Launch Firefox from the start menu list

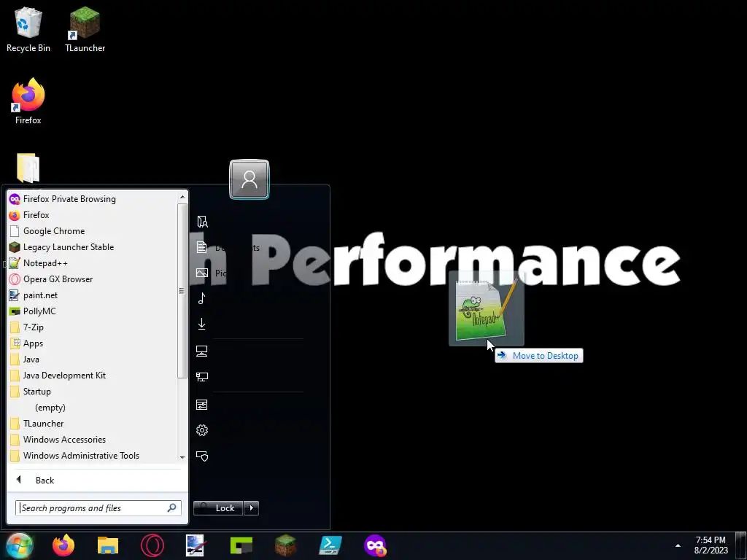[x=93, y=215]
